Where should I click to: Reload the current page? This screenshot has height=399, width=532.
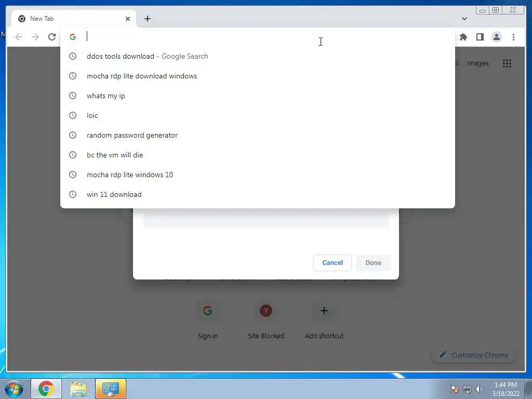tap(52, 37)
